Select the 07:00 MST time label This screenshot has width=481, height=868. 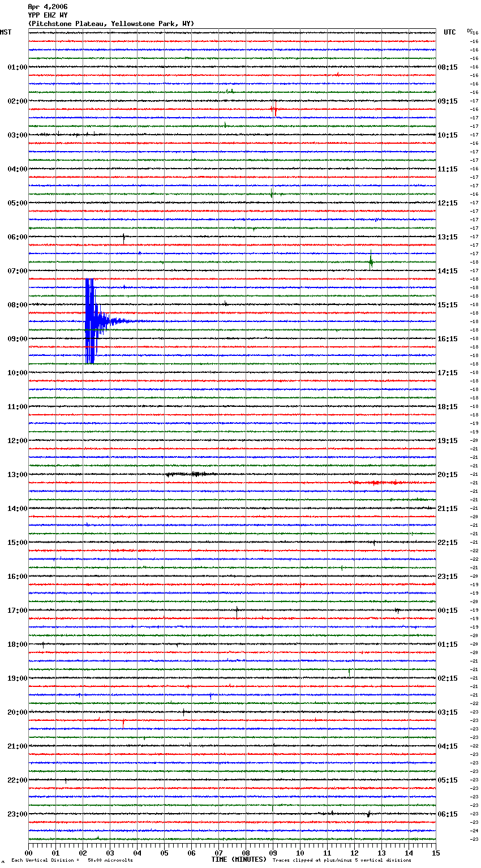[x=18, y=271]
